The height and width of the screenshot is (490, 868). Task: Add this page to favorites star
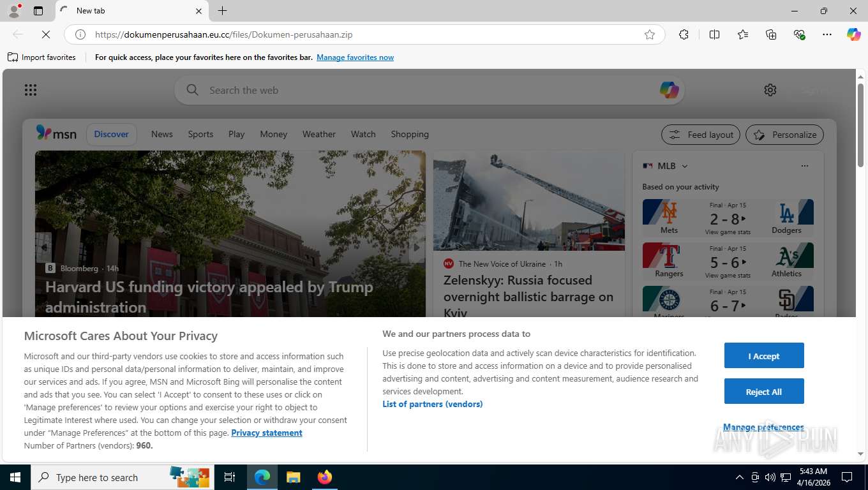(650, 34)
